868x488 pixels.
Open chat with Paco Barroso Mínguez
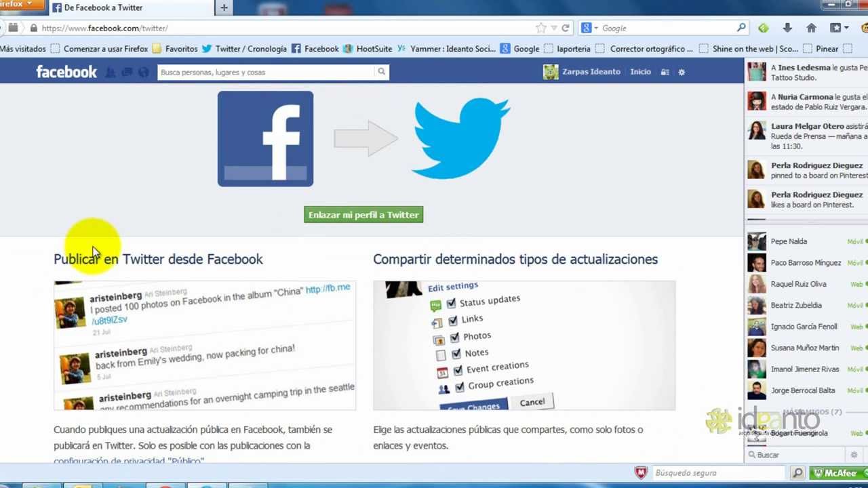click(x=806, y=262)
